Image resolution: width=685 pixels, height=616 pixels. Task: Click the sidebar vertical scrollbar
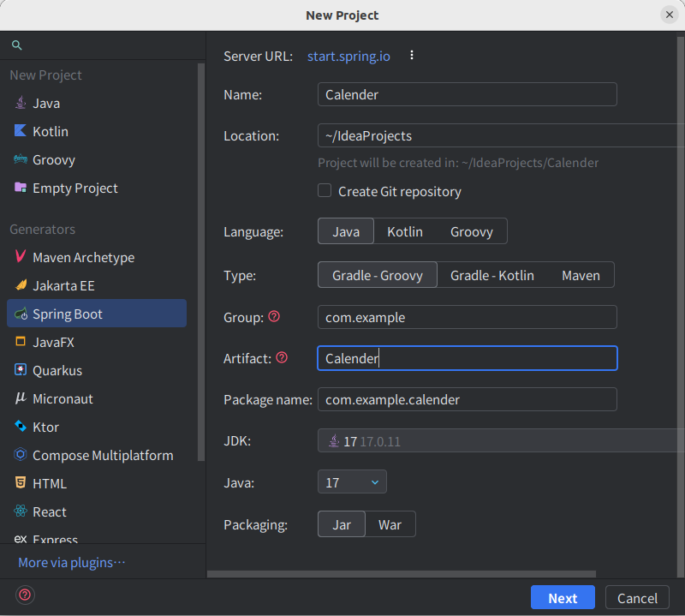201,261
